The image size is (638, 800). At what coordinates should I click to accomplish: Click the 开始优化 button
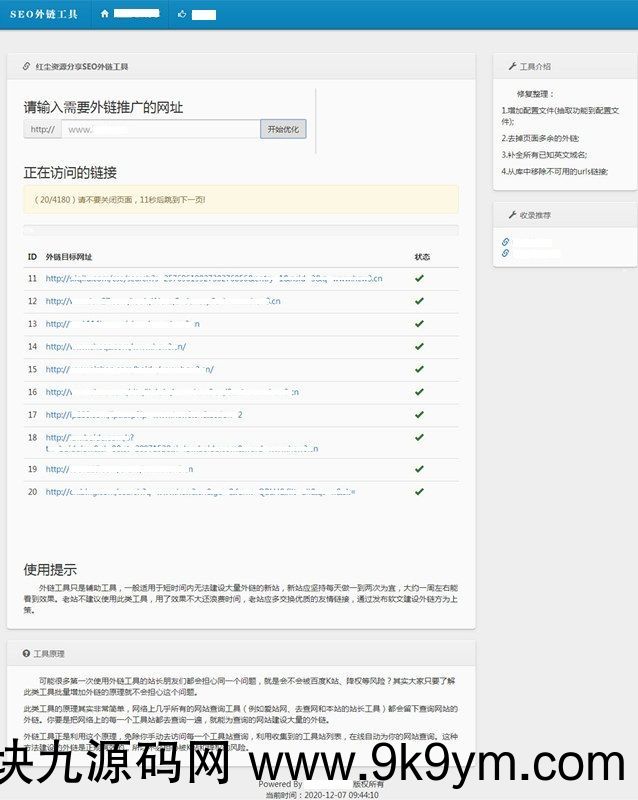coord(283,129)
